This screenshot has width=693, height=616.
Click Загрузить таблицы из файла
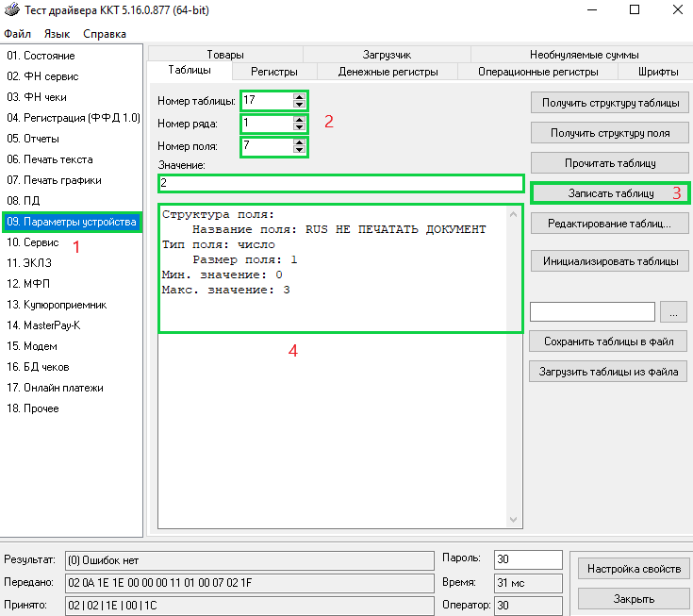tap(608, 372)
